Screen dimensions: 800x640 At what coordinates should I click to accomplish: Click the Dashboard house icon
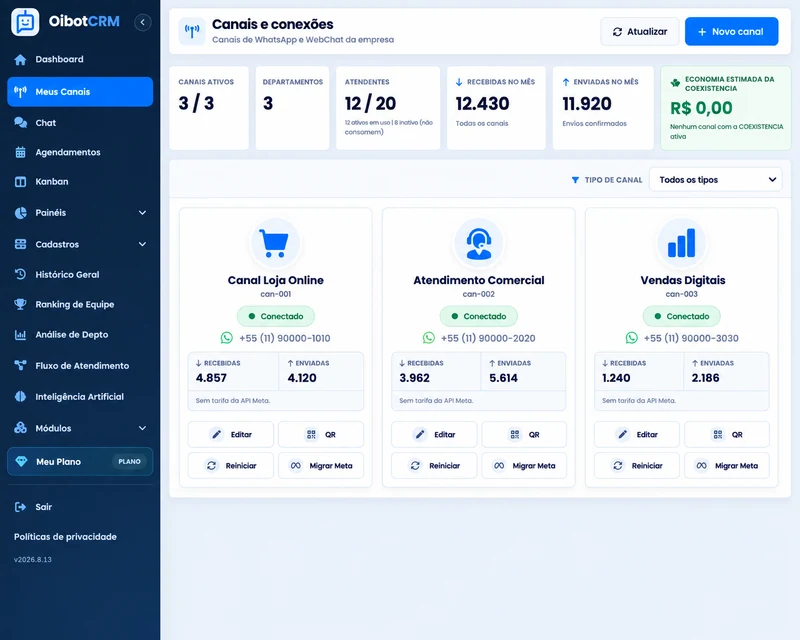tap(20, 60)
